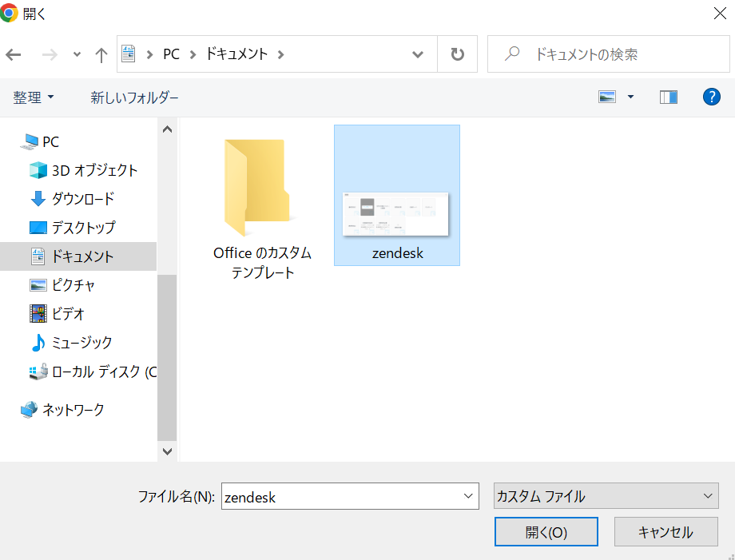Click the キャンセル button
Viewport: 735px width, 560px height.
coord(665,532)
